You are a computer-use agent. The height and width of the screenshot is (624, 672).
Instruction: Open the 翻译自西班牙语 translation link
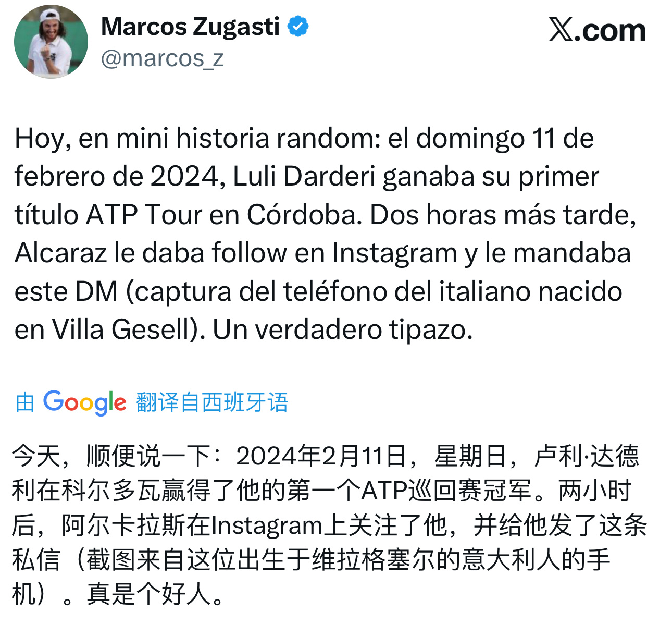point(212,402)
